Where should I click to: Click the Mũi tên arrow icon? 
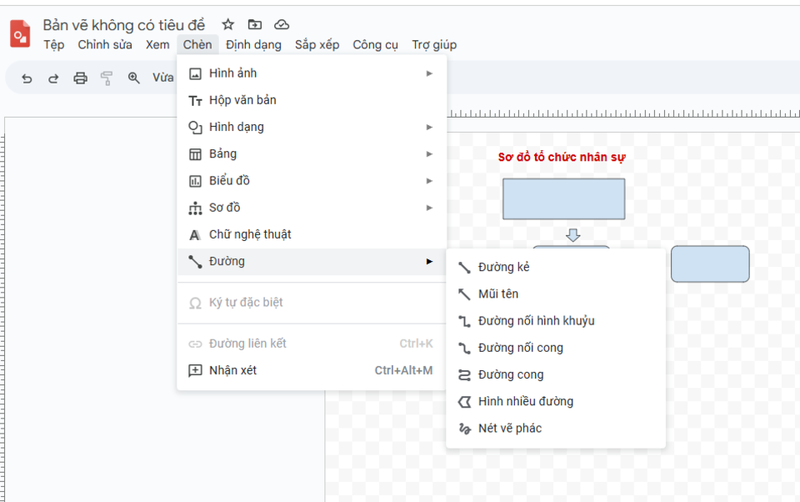coord(464,294)
